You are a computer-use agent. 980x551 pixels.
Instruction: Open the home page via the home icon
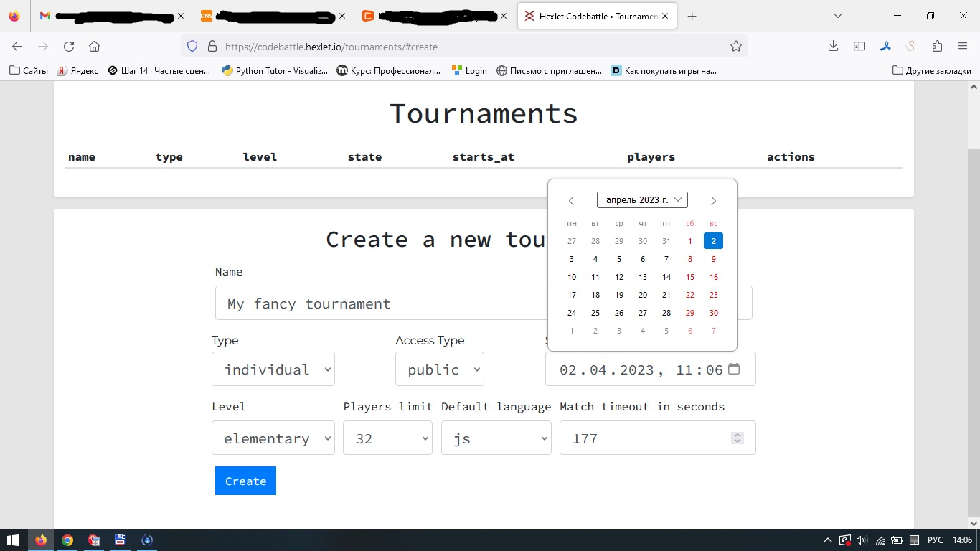point(94,45)
